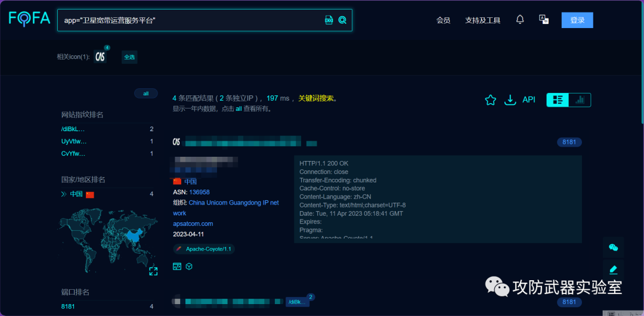Screen dimensions: 644x316
Task: Switch to the chart statistics view toggle
Action: (580, 100)
